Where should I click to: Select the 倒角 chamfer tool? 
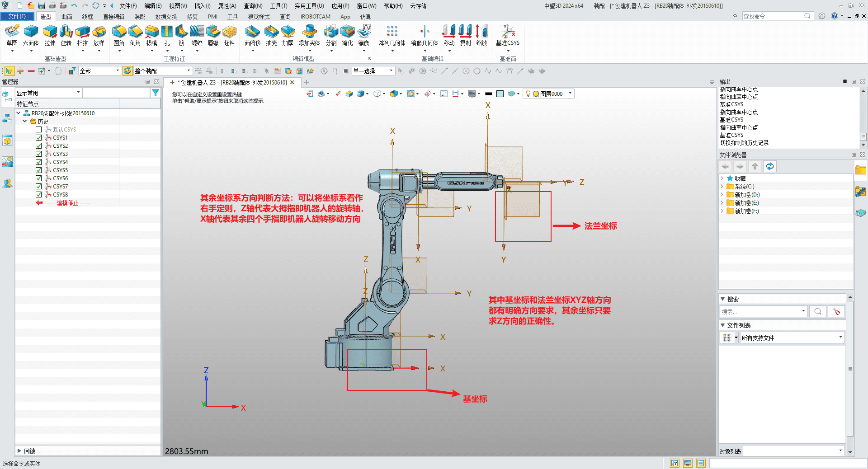click(x=135, y=35)
